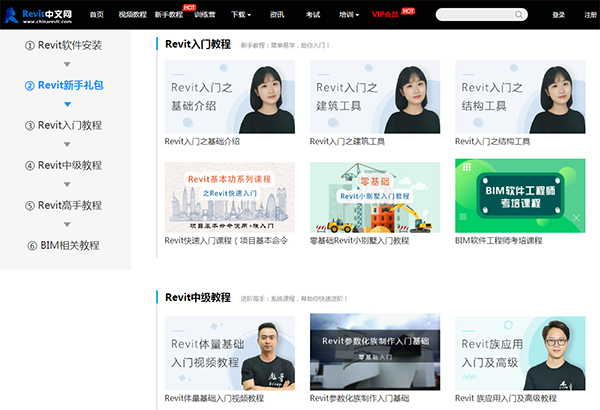Open the Revit体量基础入门视频教程 thumbnail
600x410 pixels.
(230, 353)
